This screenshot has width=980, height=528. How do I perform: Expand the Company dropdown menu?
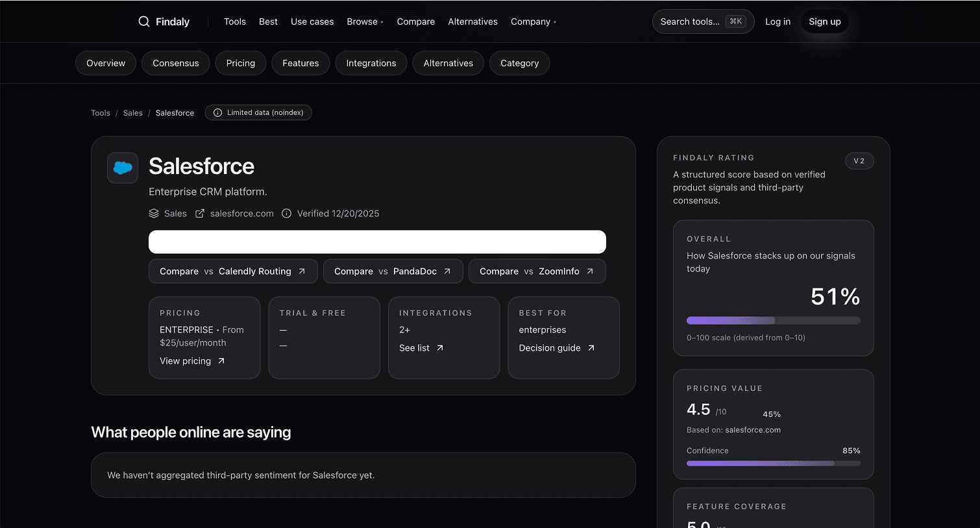point(533,21)
